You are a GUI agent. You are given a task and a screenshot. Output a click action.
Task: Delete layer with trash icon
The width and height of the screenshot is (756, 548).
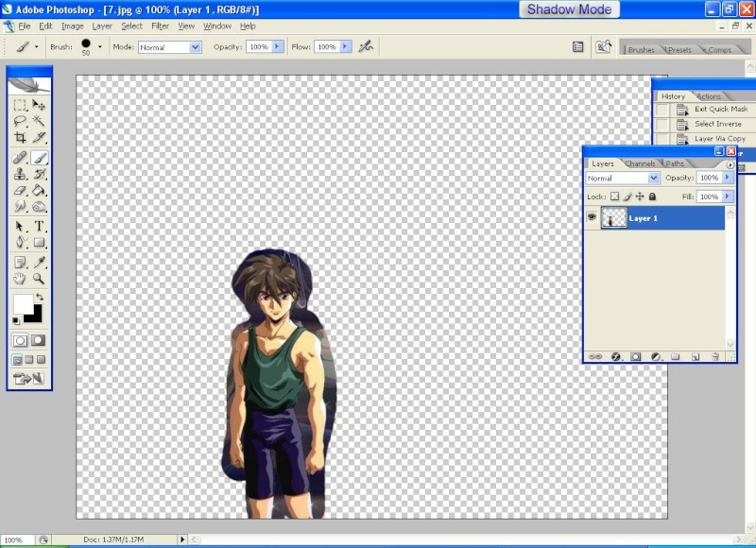coord(715,356)
